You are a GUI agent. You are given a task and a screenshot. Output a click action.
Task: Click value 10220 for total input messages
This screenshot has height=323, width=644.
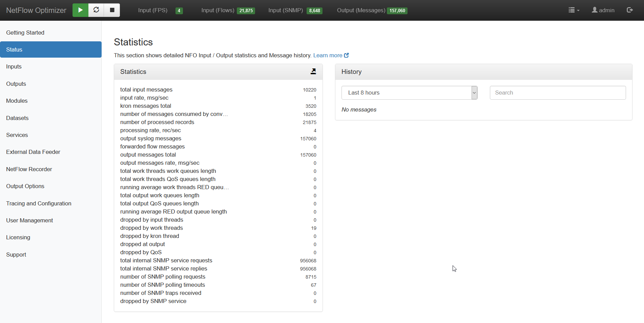click(x=310, y=90)
